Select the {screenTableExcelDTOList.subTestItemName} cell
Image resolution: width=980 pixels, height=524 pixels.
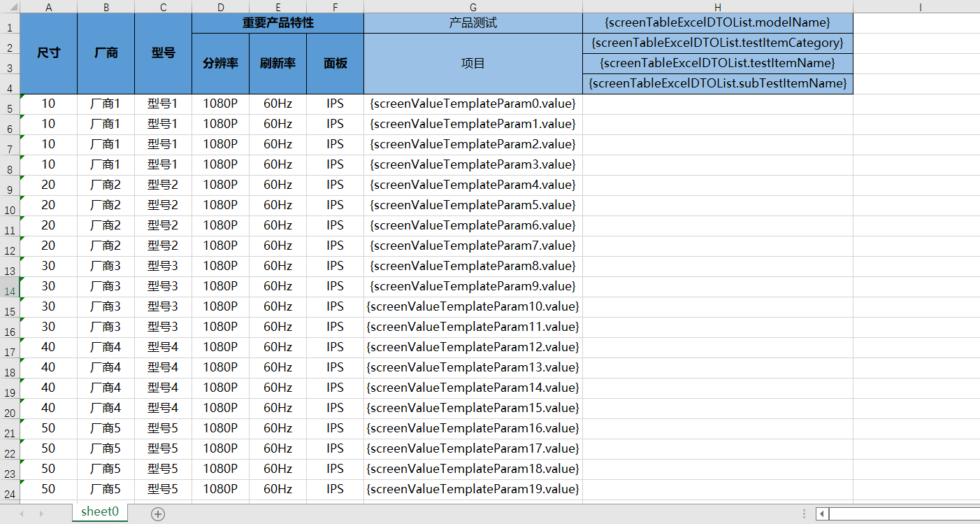[x=718, y=84]
